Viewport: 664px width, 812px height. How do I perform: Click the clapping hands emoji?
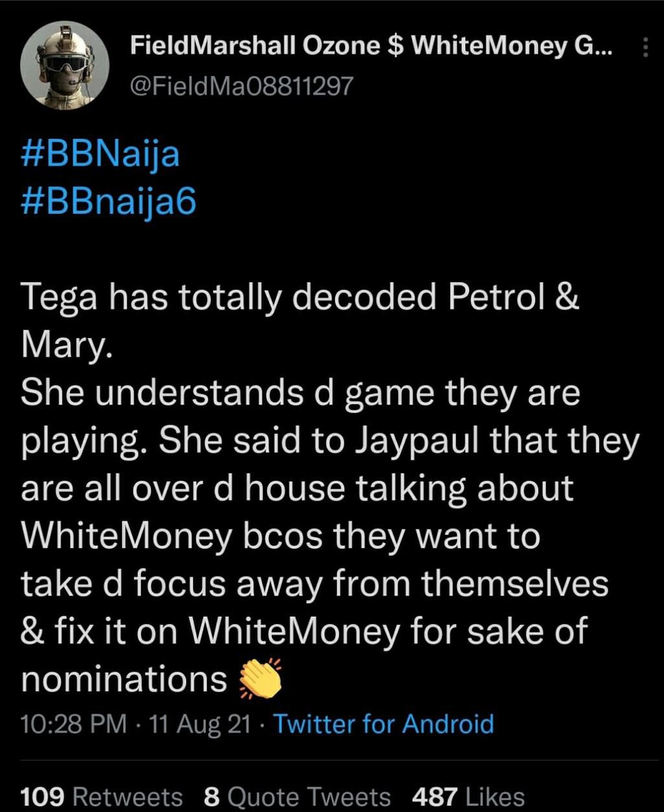click(x=261, y=679)
